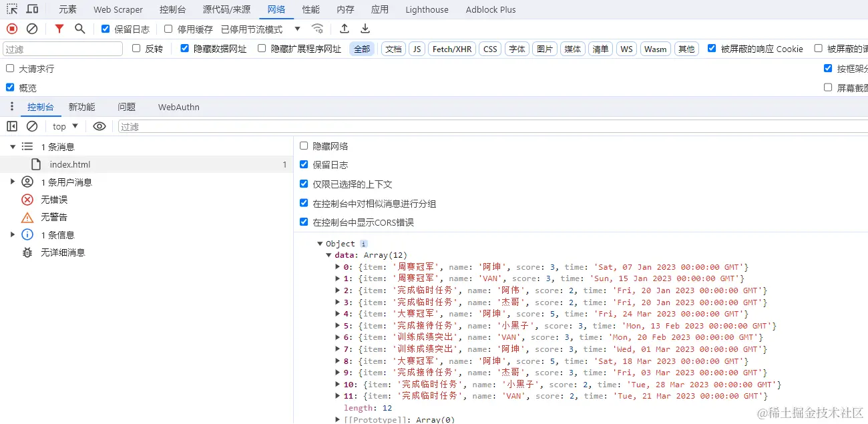Enable 隐藏扩展程序网址 checkbox

262,48
